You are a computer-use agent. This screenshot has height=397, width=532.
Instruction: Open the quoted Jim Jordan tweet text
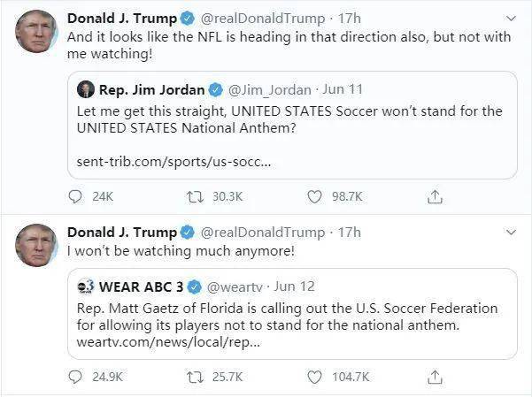(289, 119)
